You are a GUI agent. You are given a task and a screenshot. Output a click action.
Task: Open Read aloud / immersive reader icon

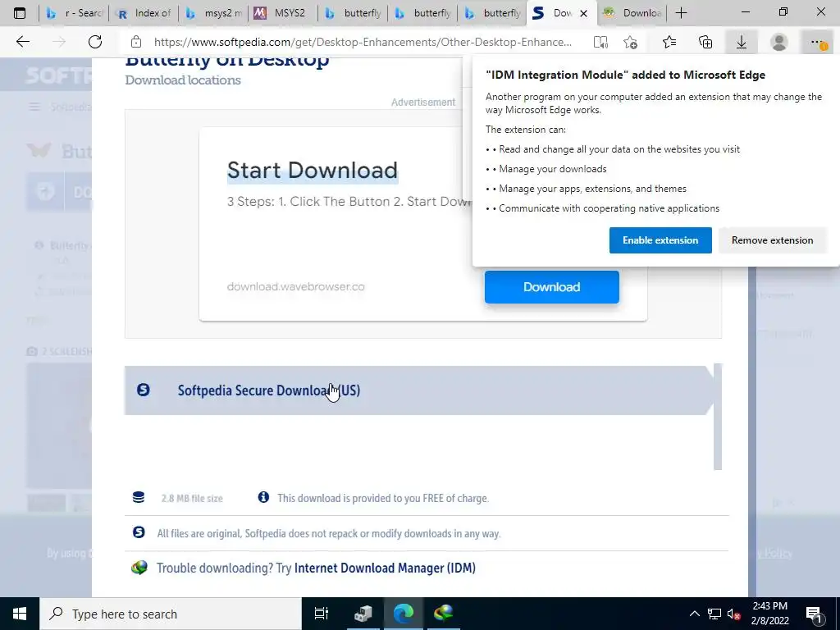tap(600, 43)
